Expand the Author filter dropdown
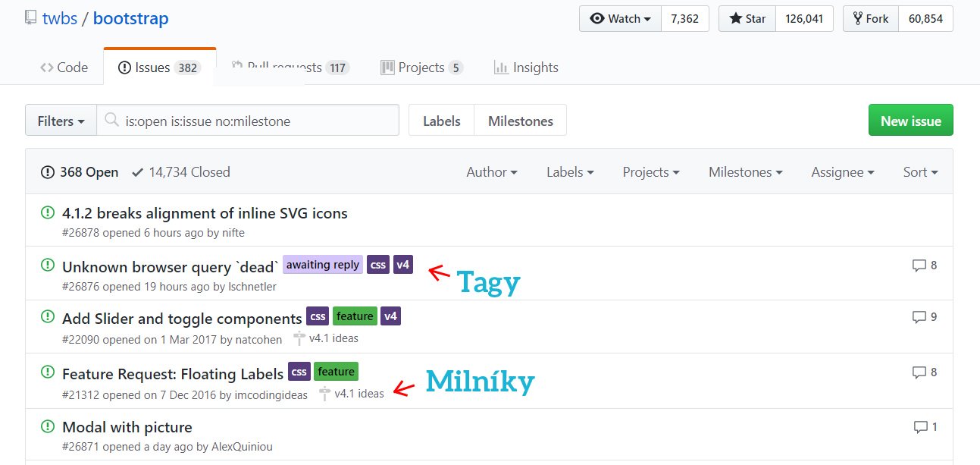 click(x=492, y=172)
